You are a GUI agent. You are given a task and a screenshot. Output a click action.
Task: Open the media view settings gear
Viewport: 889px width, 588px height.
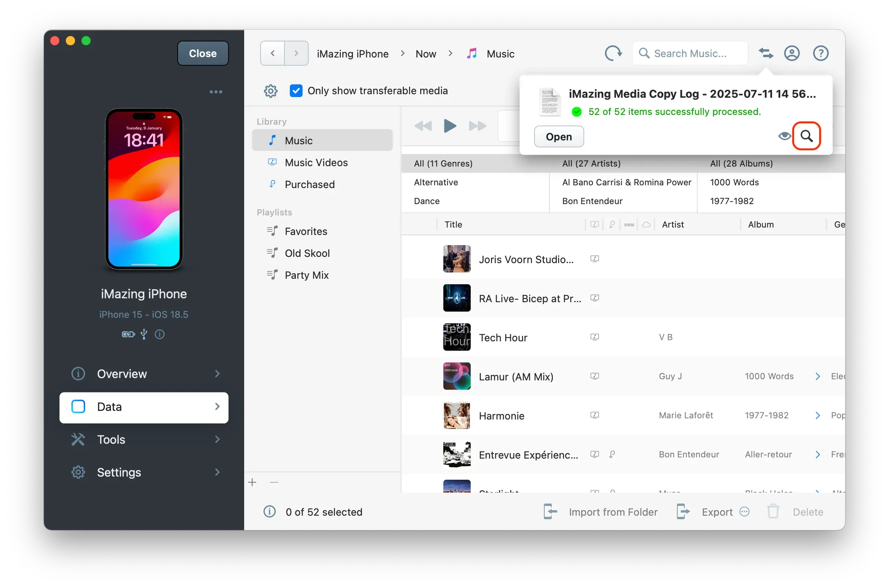pos(270,91)
